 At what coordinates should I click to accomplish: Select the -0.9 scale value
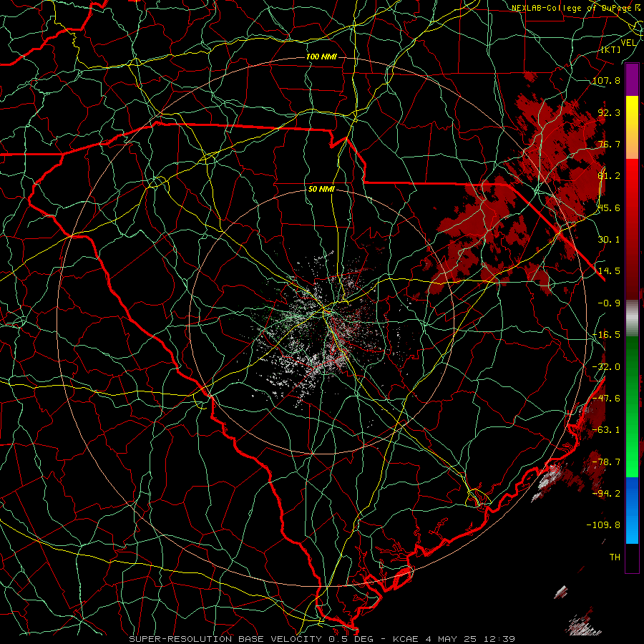[609, 303]
